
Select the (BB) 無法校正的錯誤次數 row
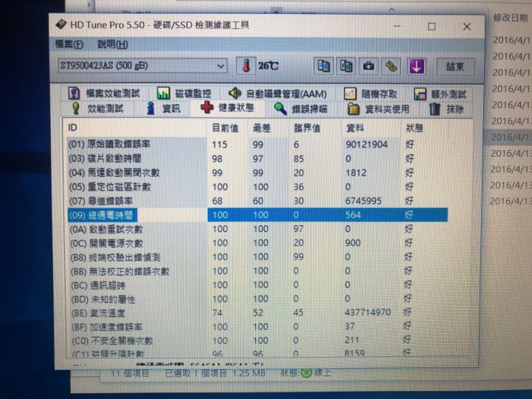pyautogui.click(x=257, y=270)
